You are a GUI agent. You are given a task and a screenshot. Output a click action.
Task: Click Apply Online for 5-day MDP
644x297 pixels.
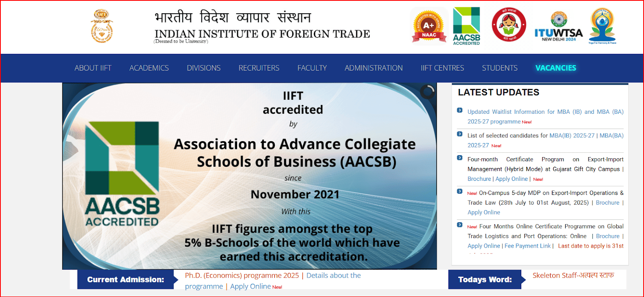[484, 212]
